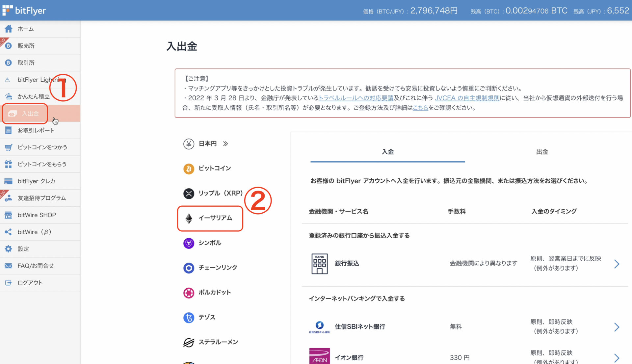Click BTC balance 0.00294706 BTC

tap(537, 11)
